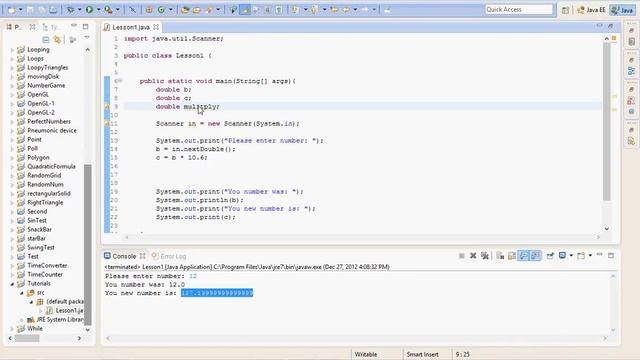This screenshot has height=360, width=640.
Task: Click the New file wizard icon
Action: [12, 9]
